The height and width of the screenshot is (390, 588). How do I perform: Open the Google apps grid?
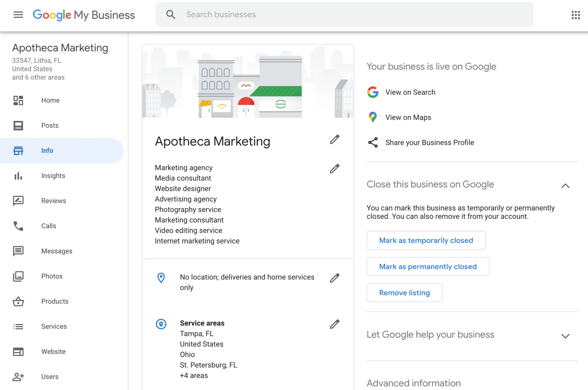coord(575,15)
